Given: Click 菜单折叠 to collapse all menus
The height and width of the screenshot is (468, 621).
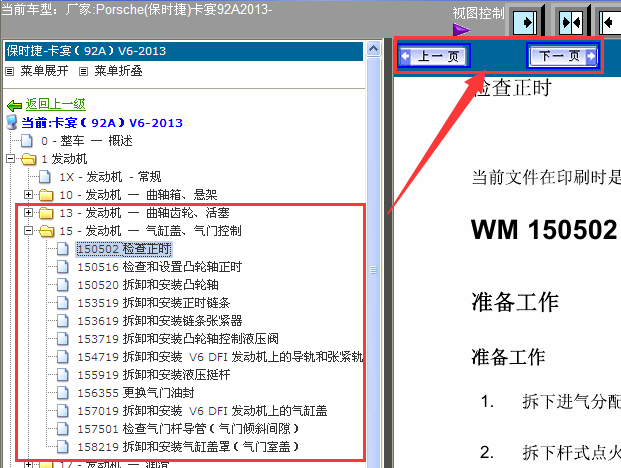Looking at the screenshot, I should pos(118,71).
